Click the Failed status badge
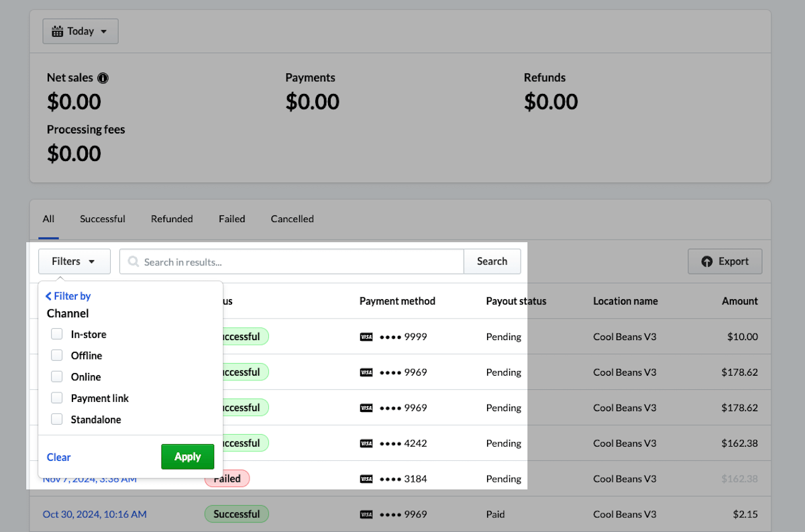 227,479
